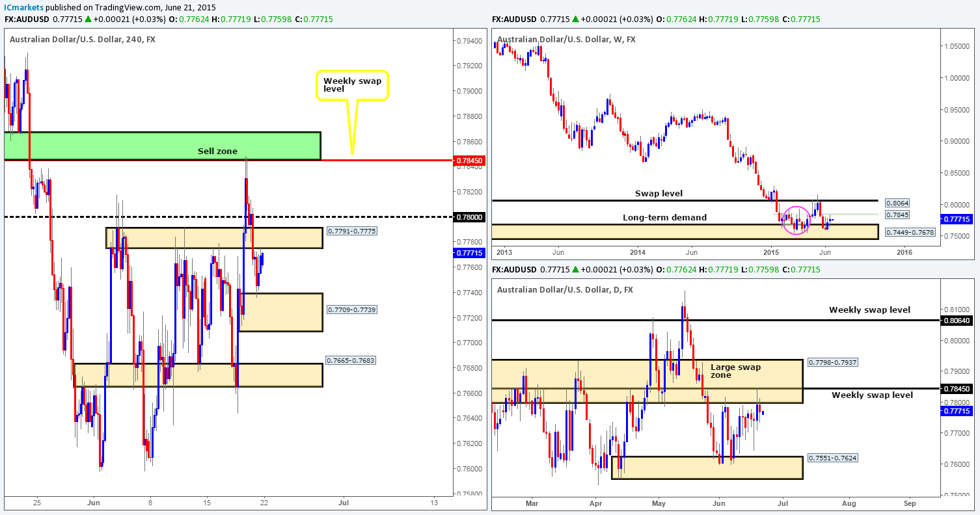Click the blue 0.77715 label on the daily chart
The width and height of the screenshot is (980, 515).
coord(958,411)
